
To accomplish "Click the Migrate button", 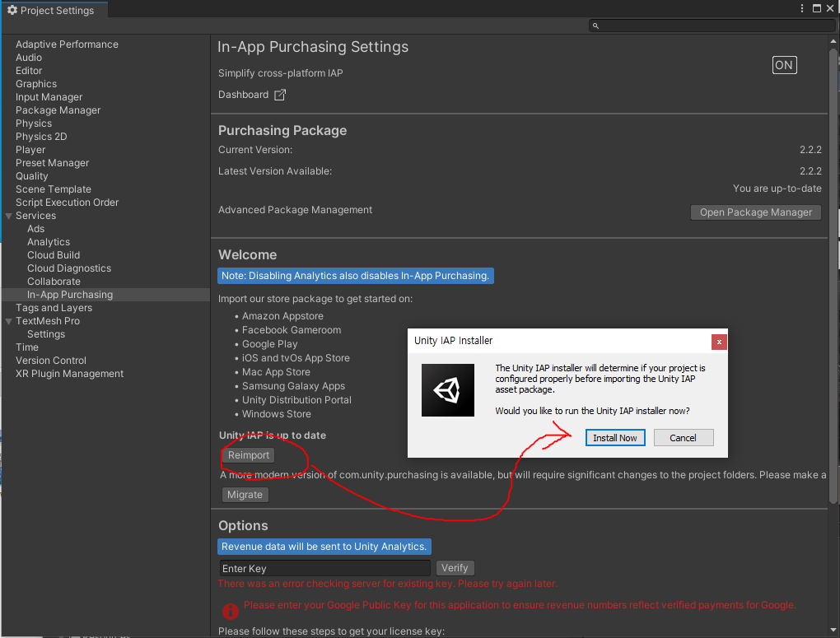I will click(245, 495).
